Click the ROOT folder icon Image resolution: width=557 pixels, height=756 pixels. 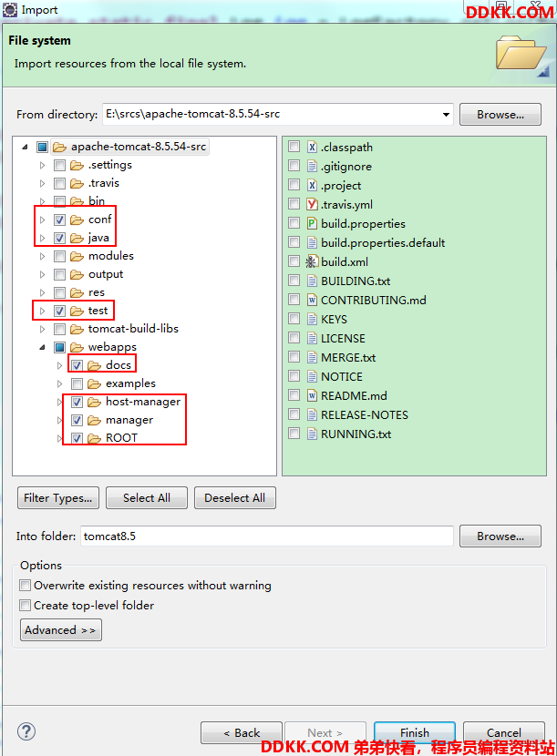(x=94, y=438)
